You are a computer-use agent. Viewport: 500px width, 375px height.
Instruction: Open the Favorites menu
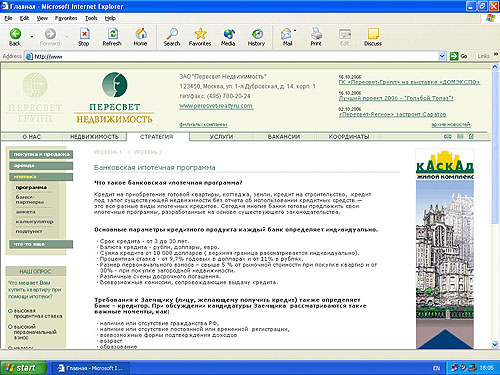point(66,18)
